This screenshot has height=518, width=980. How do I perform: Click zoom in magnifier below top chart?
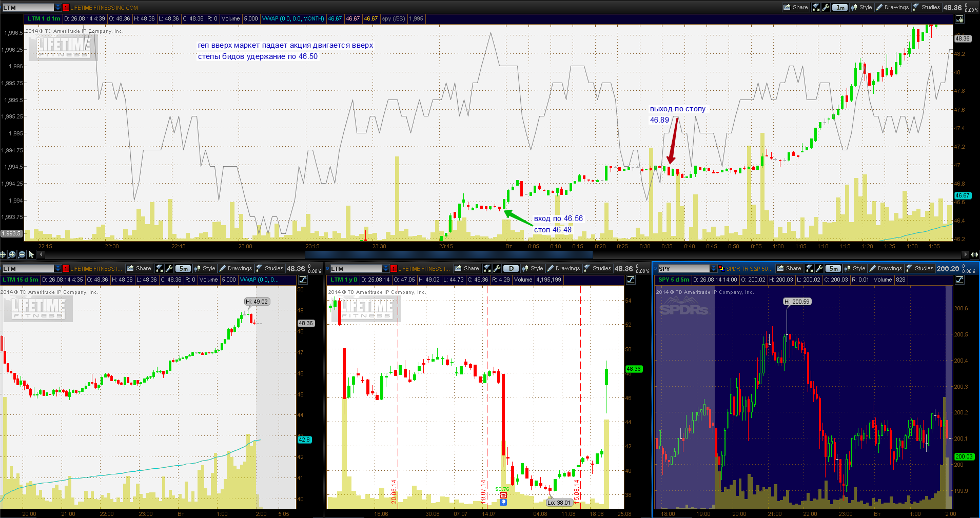[12, 254]
